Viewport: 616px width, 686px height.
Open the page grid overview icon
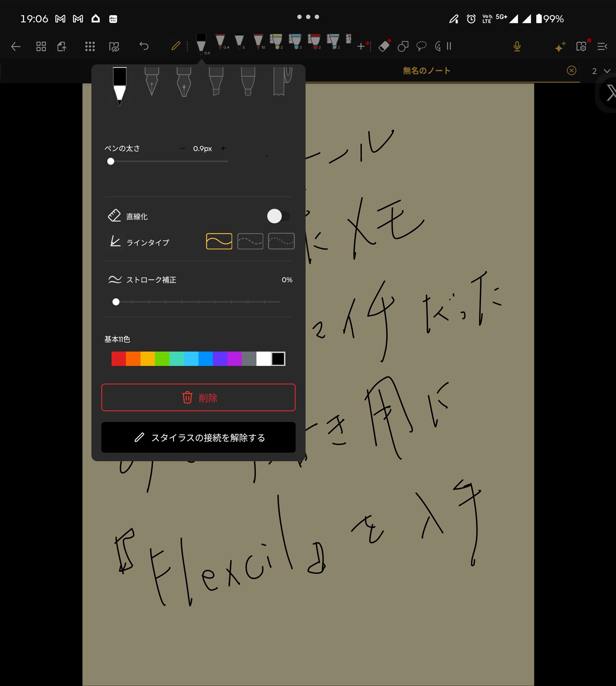[41, 46]
